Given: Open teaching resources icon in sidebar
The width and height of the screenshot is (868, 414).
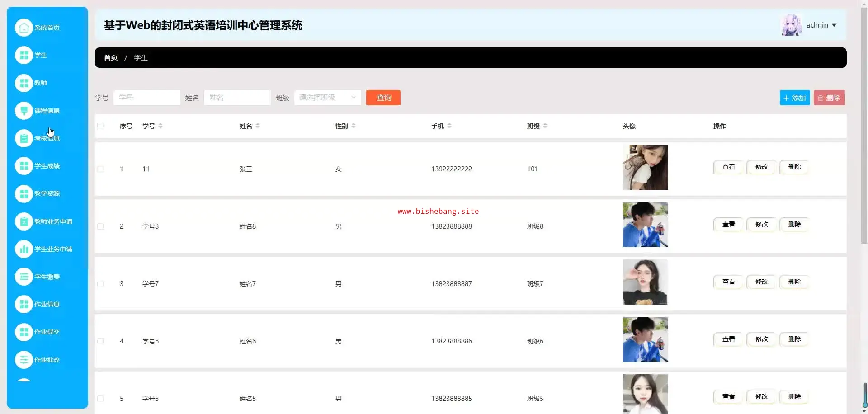Looking at the screenshot, I should click(24, 193).
